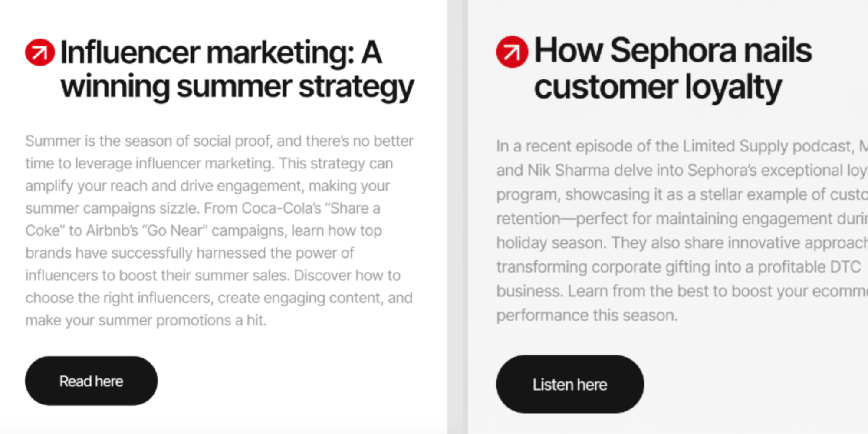
Task: Click the paragraph starting 'Summer is the season'
Action: pos(220,230)
